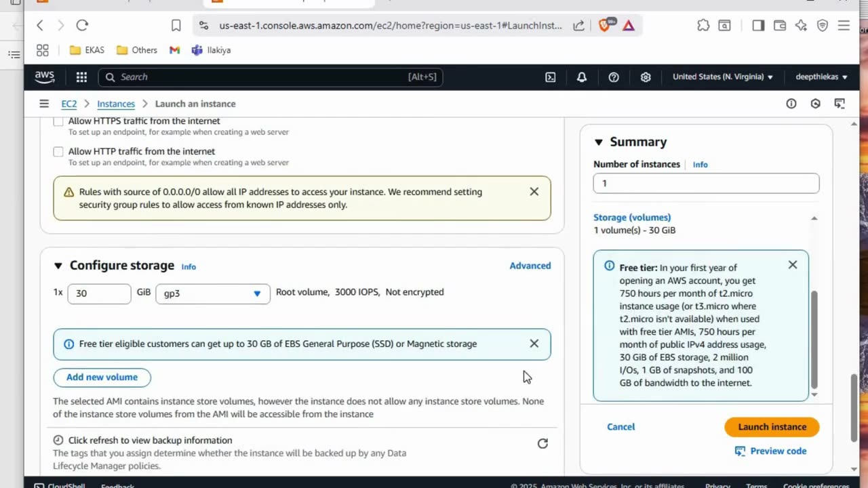Open Brave wallet icon
This screenshot has width=868, height=488.
tap(780, 26)
